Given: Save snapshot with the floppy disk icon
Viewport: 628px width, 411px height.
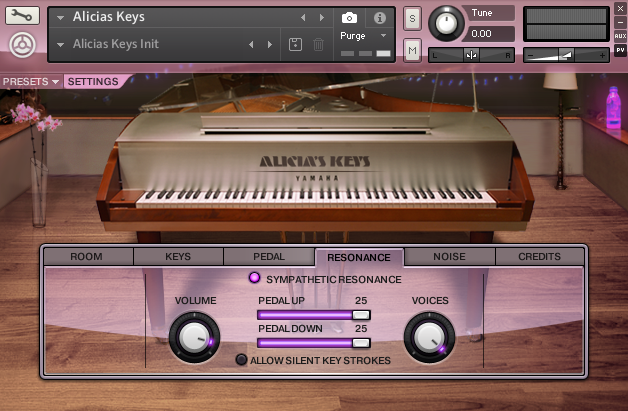Looking at the screenshot, I should click(x=296, y=44).
